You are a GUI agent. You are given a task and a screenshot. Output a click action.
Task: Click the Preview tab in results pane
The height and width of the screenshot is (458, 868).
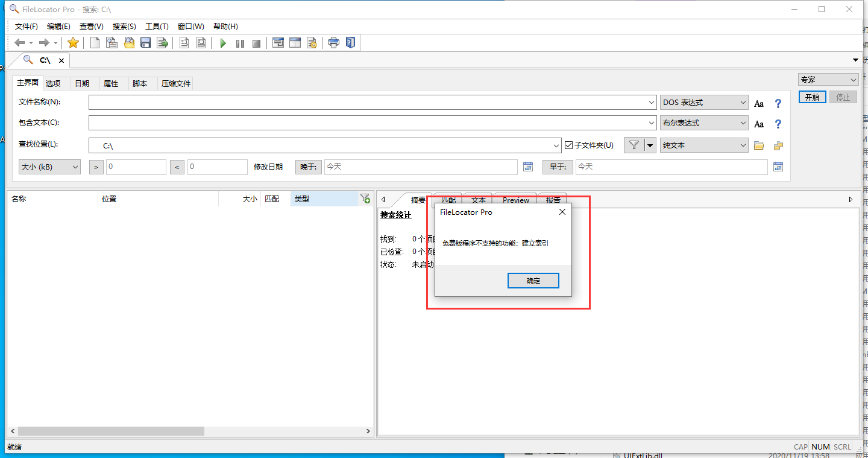click(516, 200)
